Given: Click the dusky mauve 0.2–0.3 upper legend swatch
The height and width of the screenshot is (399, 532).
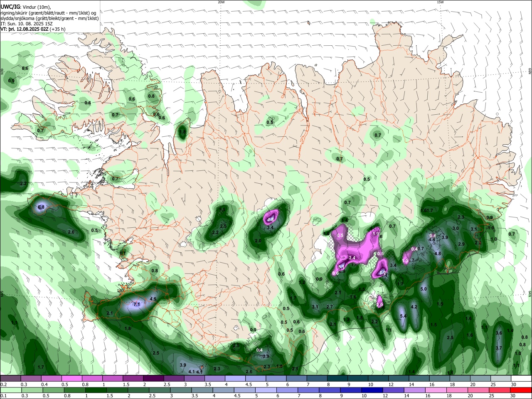Looking at the screenshot, I should [10, 379].
